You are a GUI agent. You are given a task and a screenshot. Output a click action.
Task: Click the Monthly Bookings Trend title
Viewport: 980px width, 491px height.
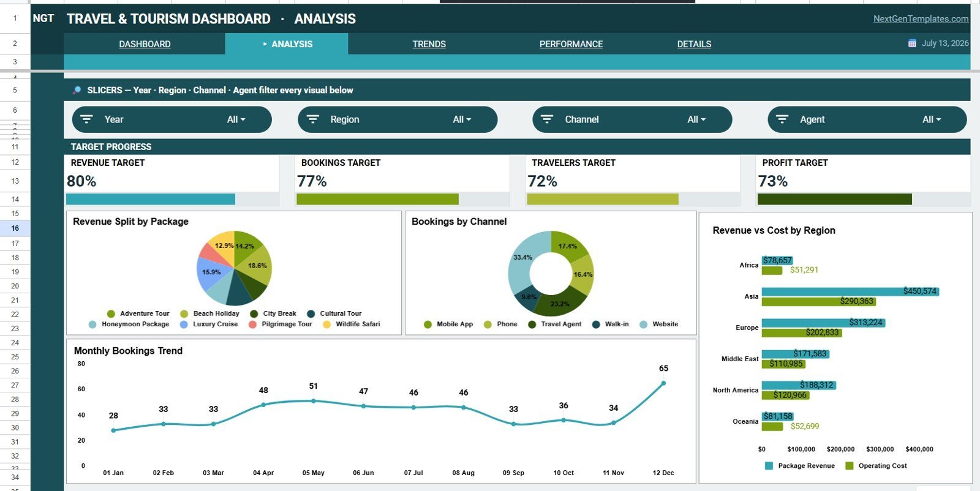128,351
